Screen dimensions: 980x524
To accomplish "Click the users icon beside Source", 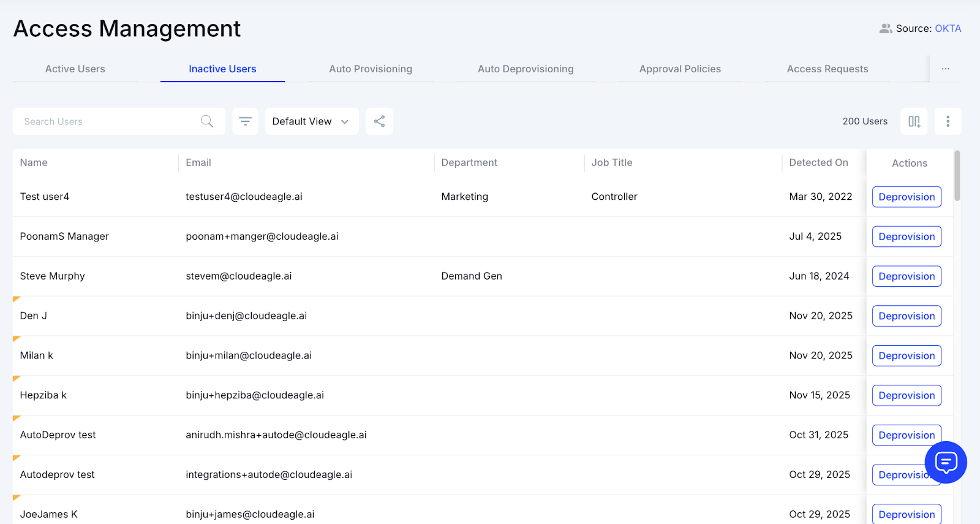I will tap(886, 28).
